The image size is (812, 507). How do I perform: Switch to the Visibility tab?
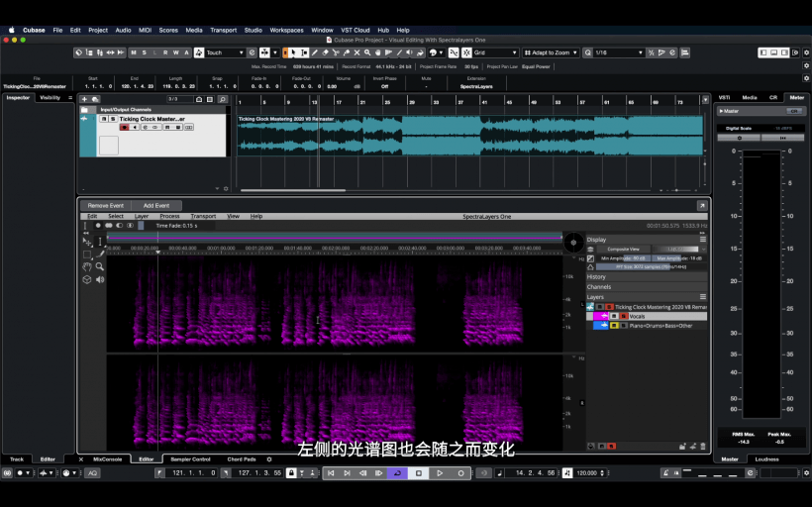pyautogui.click(x=51, y=97)
